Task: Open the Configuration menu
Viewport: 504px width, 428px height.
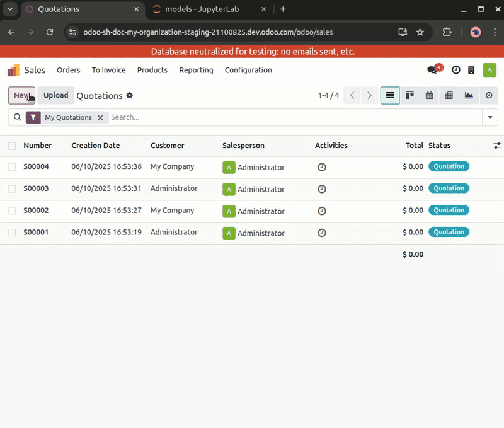Action: 248,71
